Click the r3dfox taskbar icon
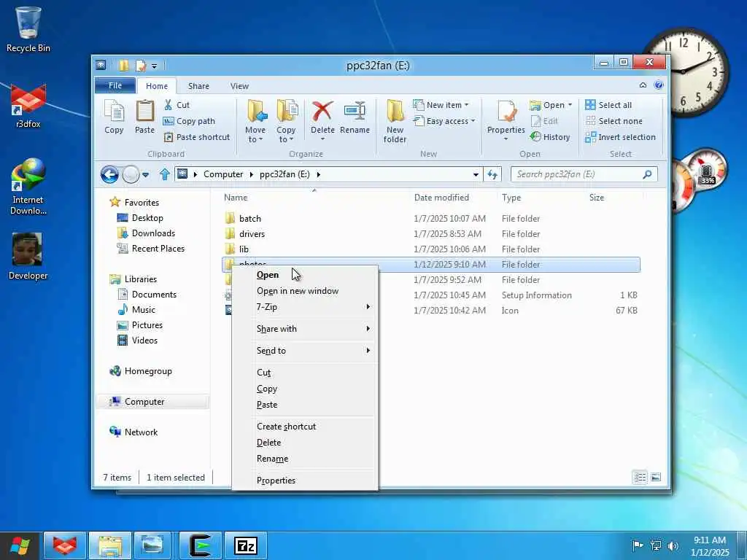Viewport: 747px width, 560px height. click(x=65, y=545)
